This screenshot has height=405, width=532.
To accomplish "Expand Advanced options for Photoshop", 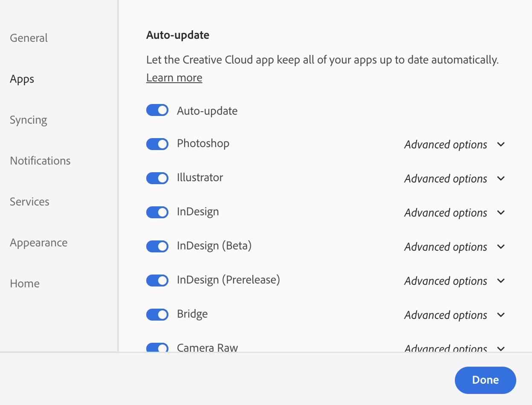I will 455,145.
